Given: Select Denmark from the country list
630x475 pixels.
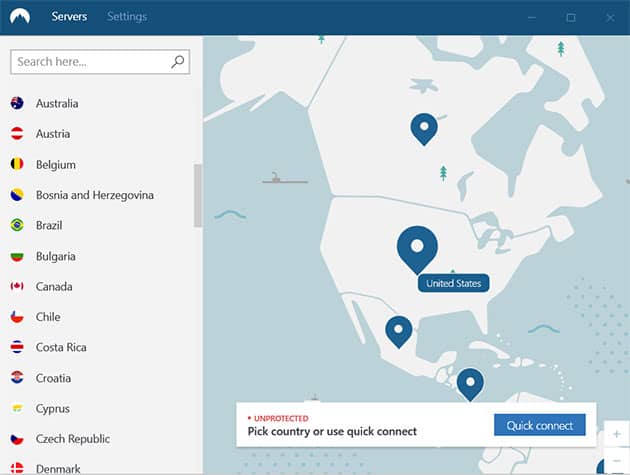Looking at the screenshot, I should tap(58, 469).
